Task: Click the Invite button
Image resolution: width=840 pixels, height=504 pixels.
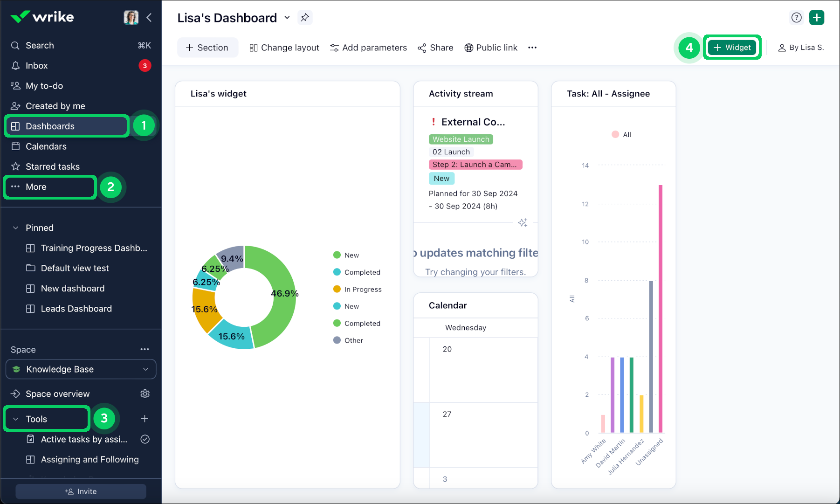Action: coord(81,491)
